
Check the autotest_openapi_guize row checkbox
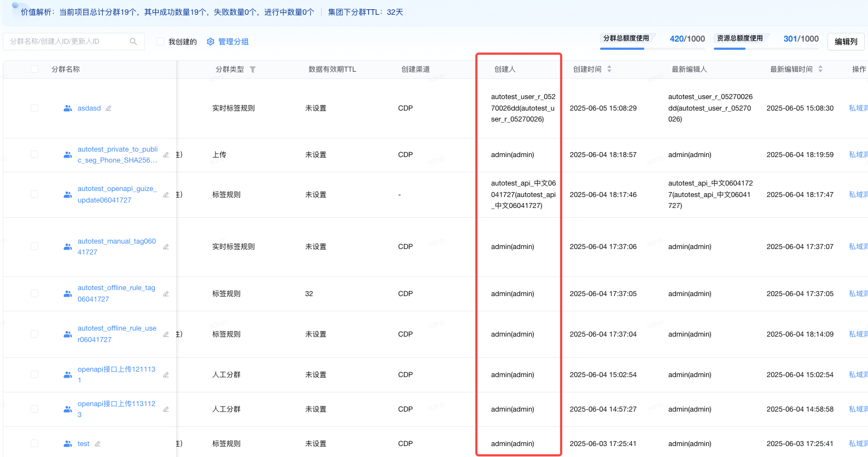(34, 195)
